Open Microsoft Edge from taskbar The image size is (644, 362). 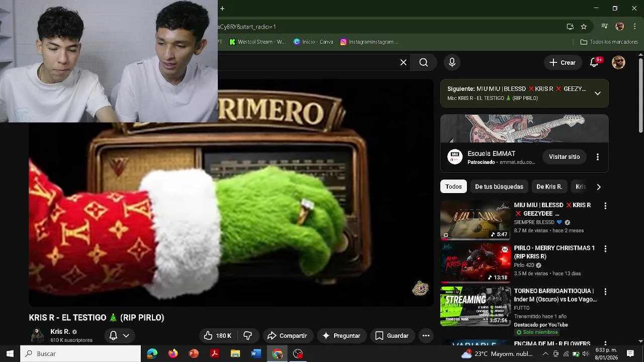pyautogui.click(x=152, y=353)
